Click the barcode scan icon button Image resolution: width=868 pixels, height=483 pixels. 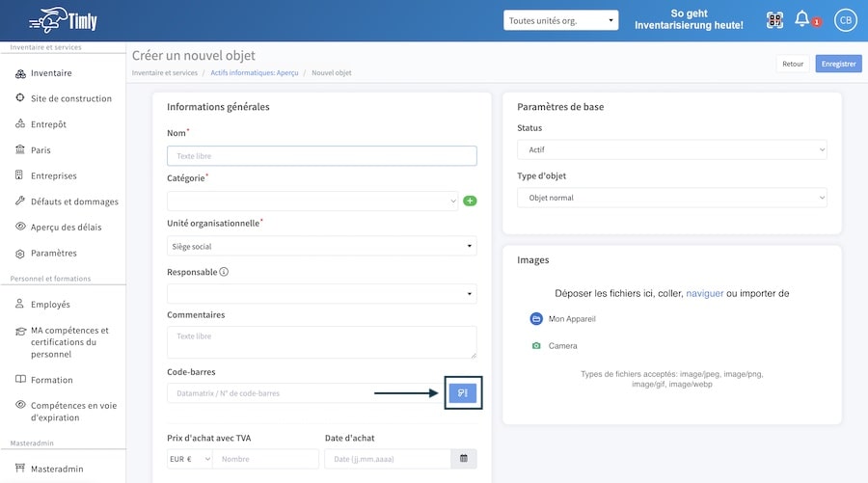pyautogui.click(x=463, y=392)
